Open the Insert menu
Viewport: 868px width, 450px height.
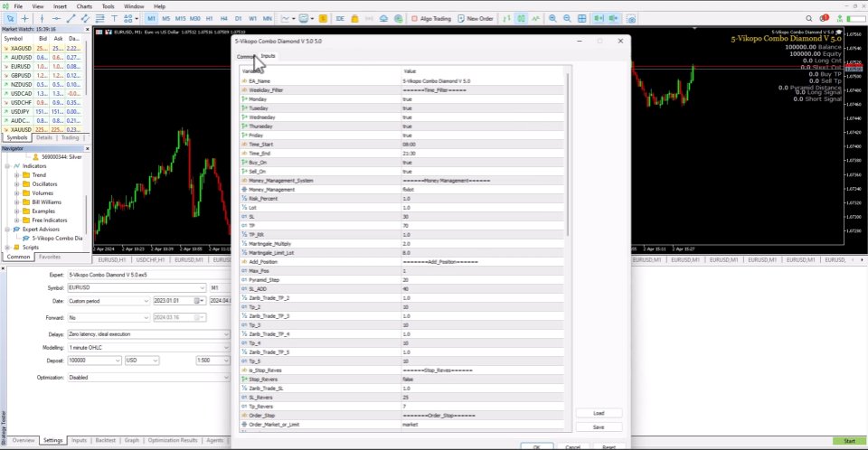pos(60,6)
